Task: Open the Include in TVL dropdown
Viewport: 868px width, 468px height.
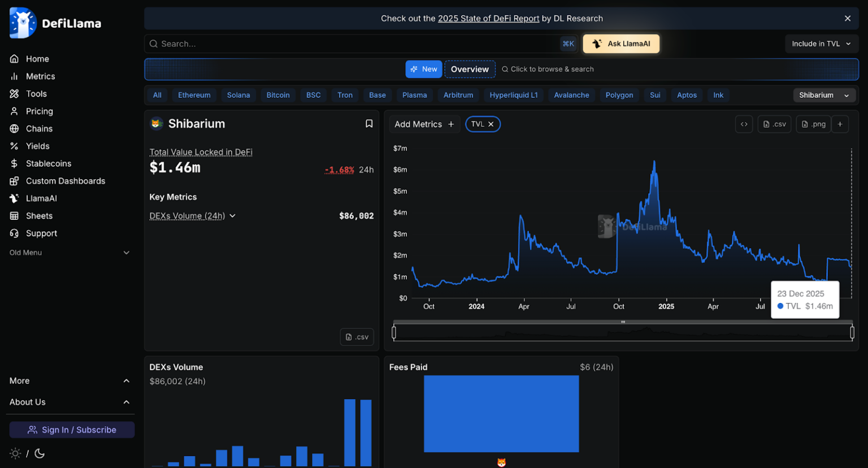Action: (x=821, y=44)
